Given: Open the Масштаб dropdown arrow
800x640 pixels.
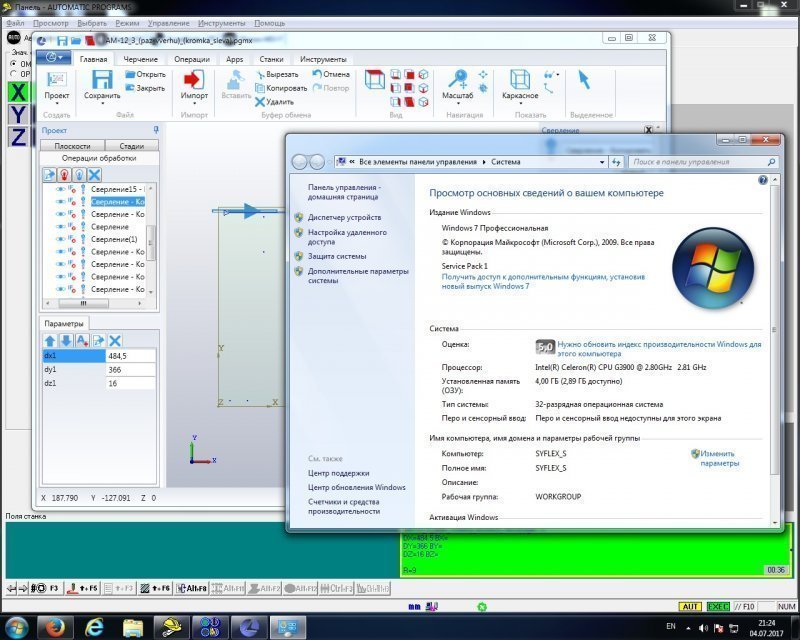Looking at the screenshot, I should [458, 105].
